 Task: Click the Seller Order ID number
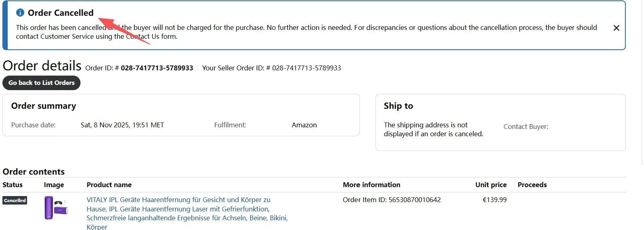pyautogui.click(x=306, y=68)
